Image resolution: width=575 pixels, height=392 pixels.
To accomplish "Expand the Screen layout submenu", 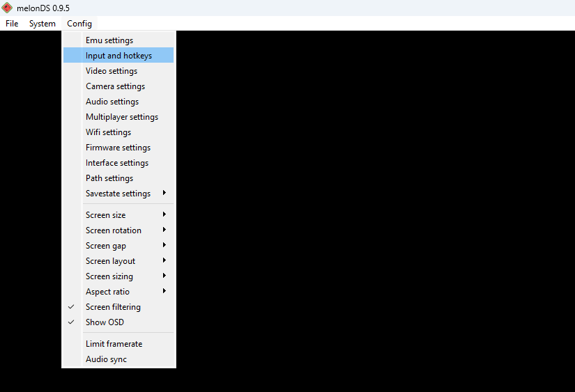I will [x=110, y=261].
